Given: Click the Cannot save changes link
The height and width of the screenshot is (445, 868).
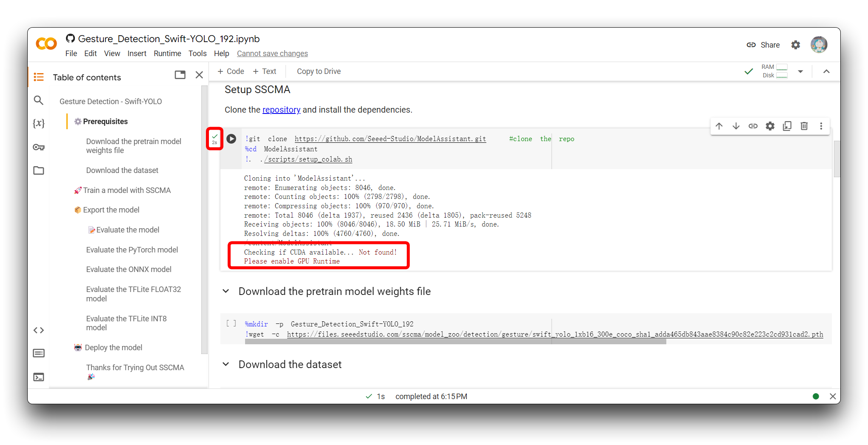Looking at the screenshot, I should click(x=272, y=54).
